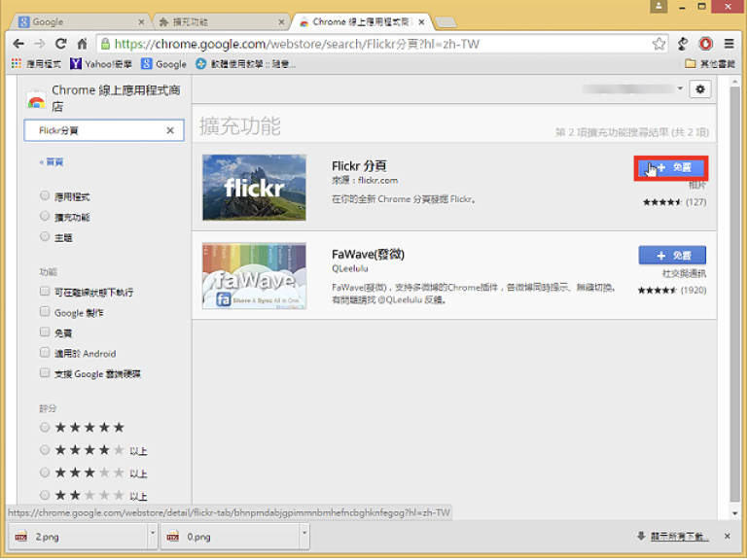This screenshot has height=560, width=749.
Task: Close the extensions tab
Action: tap(281, 22)
